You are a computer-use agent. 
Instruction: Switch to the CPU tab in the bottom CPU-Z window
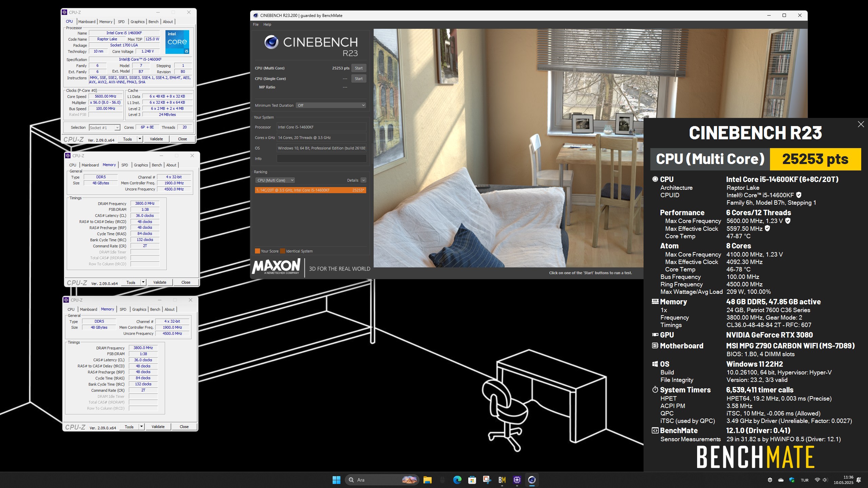[x=71, y=309]
